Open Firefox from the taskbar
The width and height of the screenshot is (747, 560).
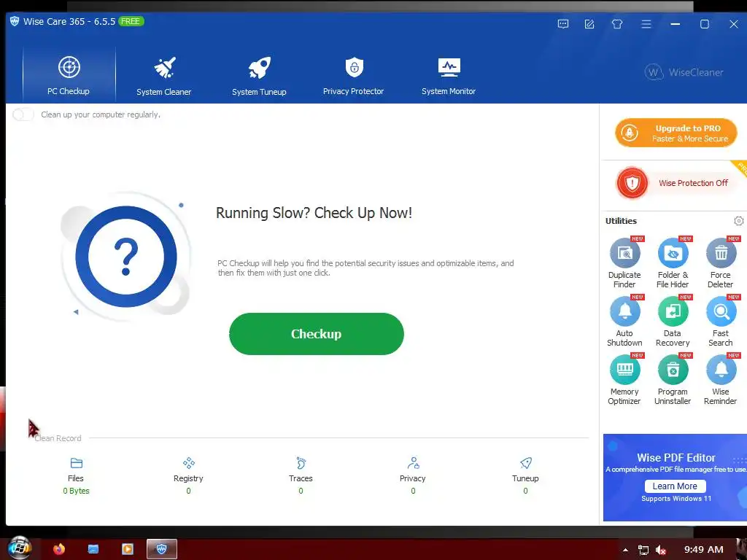(x=59, y=549)
